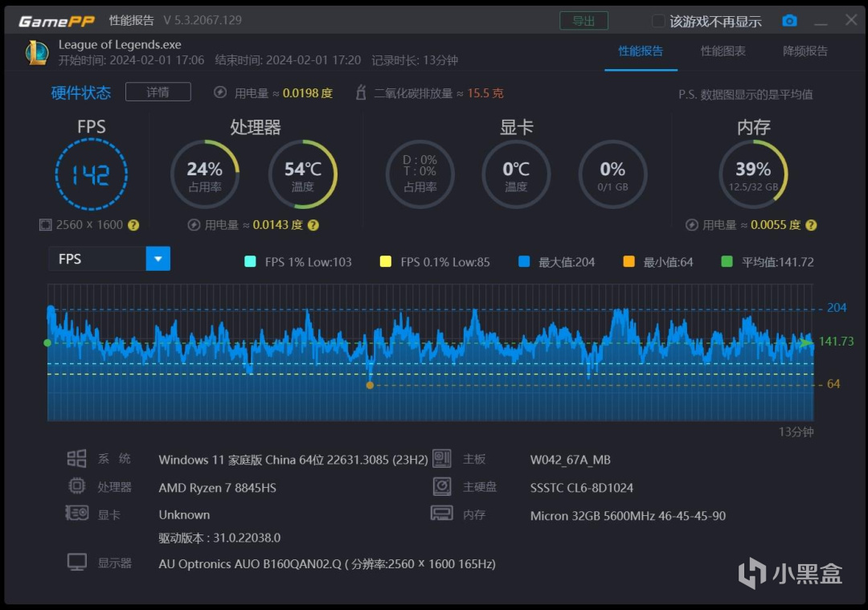Click the 详情 details button
868x610 pixels.
(158, 92)
